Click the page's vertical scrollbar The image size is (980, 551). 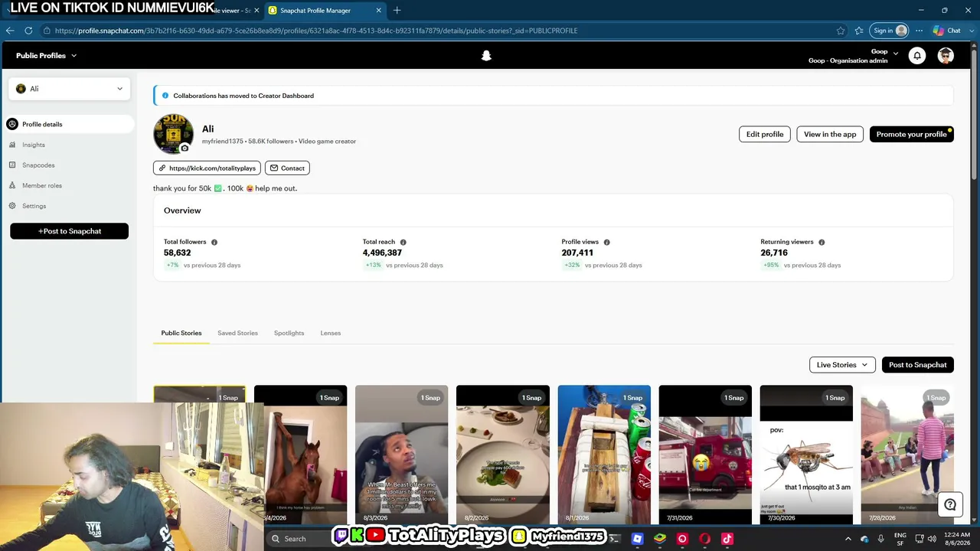coord(975,115)
